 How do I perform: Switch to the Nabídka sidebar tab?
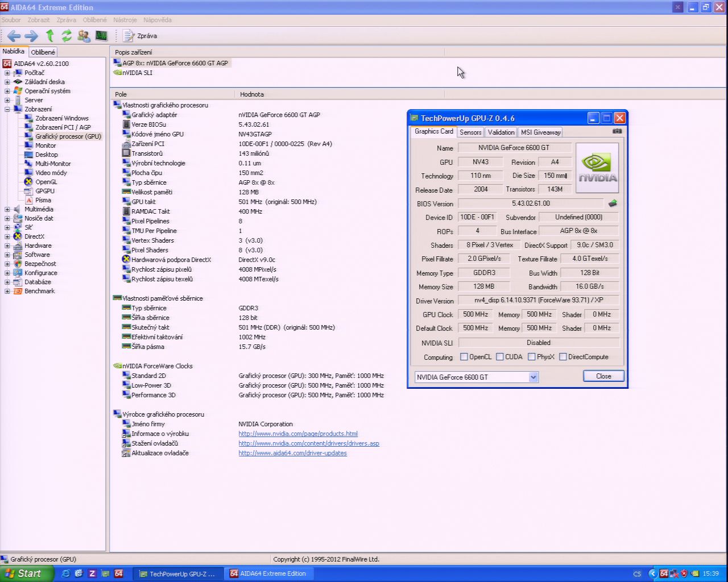coord(14,51)
